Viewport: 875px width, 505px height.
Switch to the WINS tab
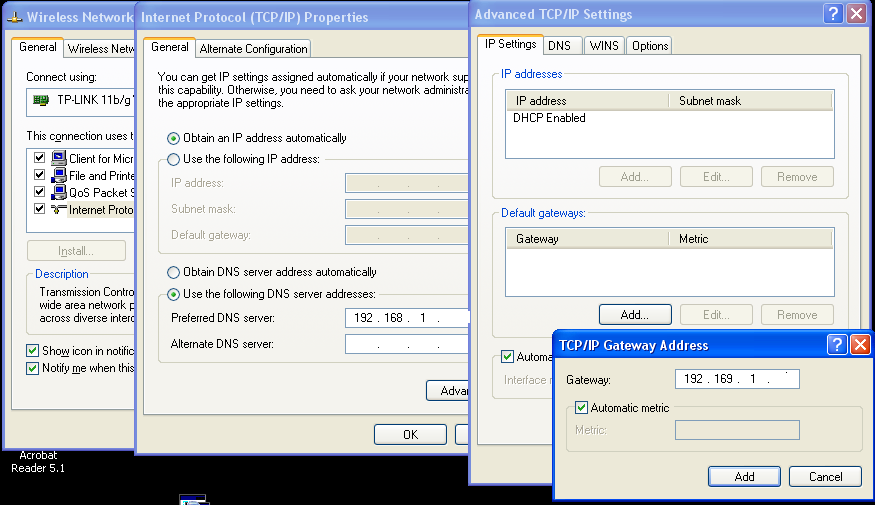(x=604, y=46)
